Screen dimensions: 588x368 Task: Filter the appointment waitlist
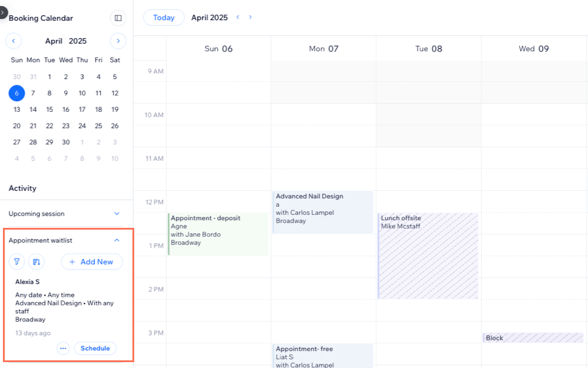click(16, 261)
